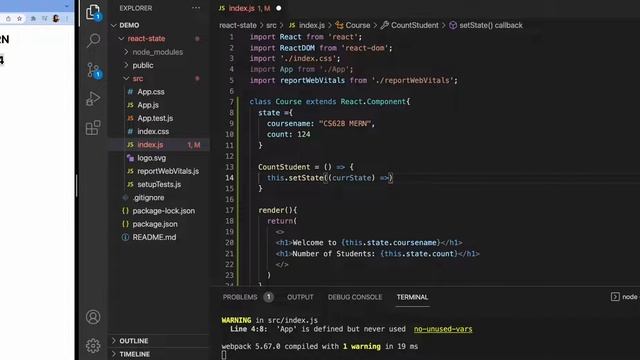Viewport: 640px width, 360px height.
Task: Open the Manage gear icon
Action: click(93, 346)
